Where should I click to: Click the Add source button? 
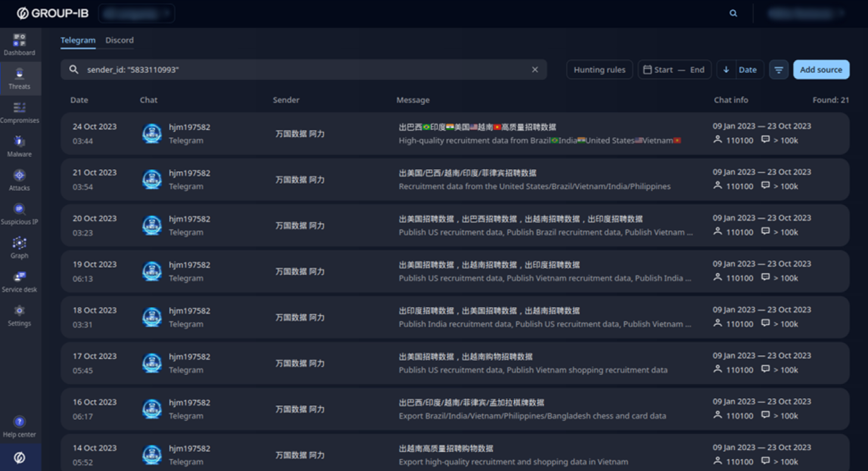(x=821, y=69)
